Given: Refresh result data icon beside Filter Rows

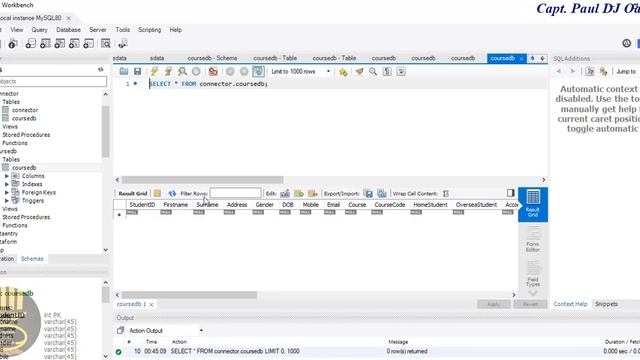Looking at the screenshot, I should click(x=172, y=193).
